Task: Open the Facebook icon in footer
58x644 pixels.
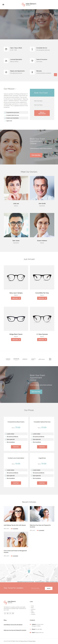Action: 5,613
